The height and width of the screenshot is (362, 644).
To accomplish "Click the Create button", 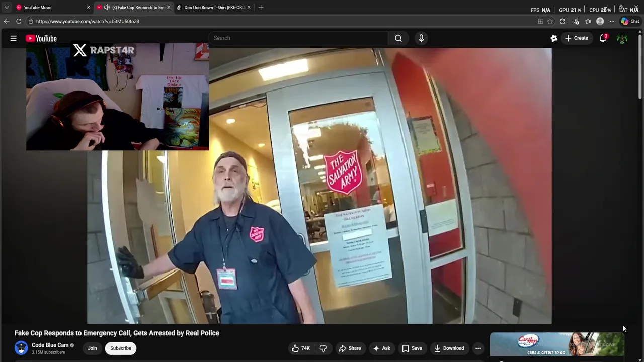I will coord(576,38).
